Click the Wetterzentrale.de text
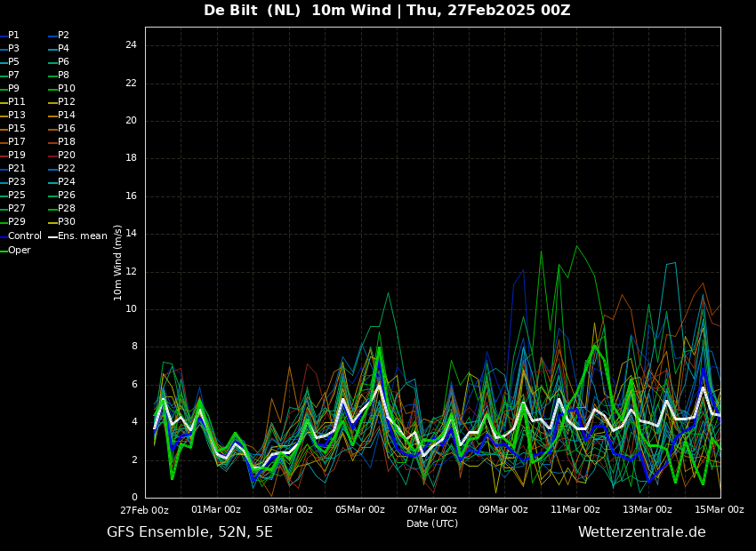The image size is (756, 551). point(642,532)
